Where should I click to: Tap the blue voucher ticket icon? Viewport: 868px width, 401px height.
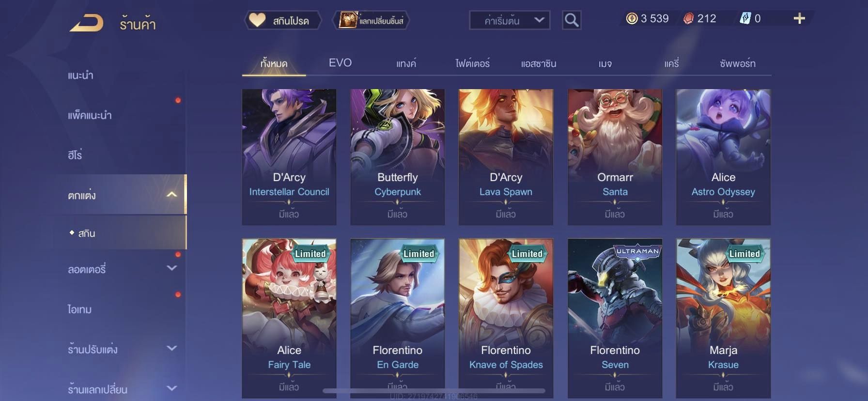745,19
